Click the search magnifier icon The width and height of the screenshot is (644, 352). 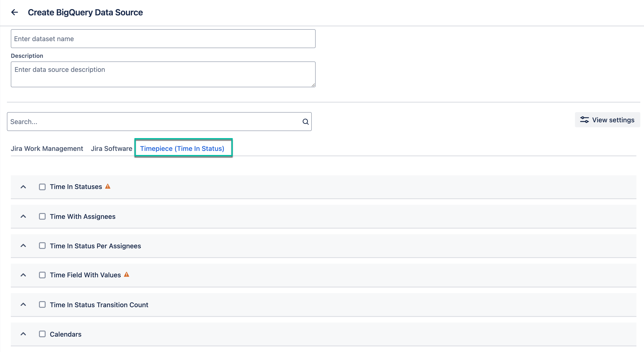pyautogui.click(x=305, y=122)
